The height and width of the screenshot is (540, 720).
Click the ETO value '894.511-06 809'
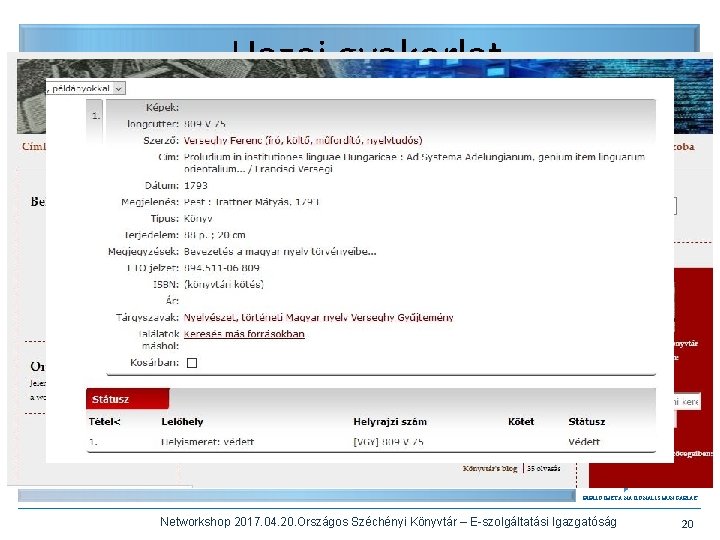pos(222,268)
